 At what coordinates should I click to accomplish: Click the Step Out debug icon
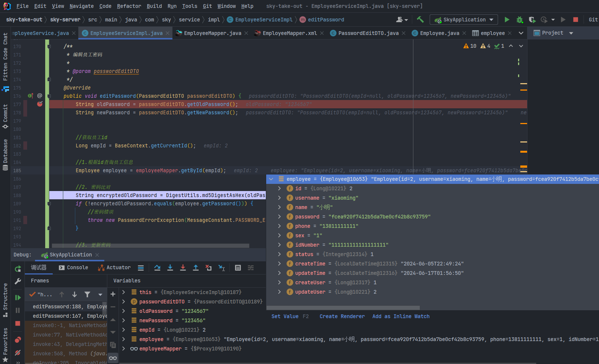pos(196,268)
